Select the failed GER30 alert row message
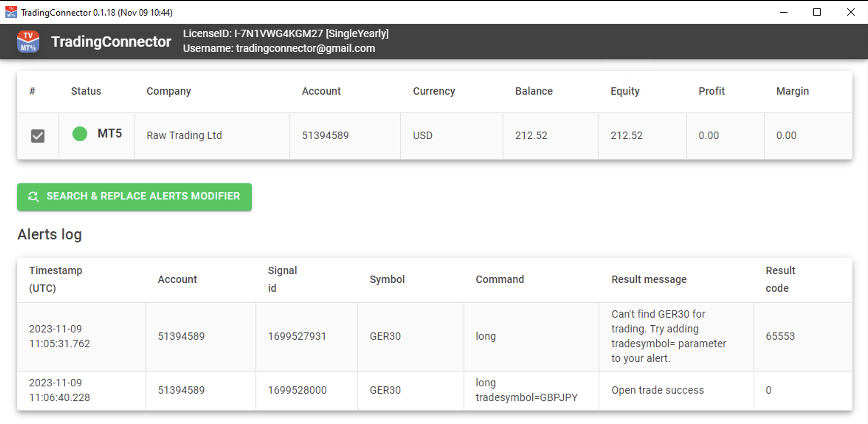 (x=668, y=336)
